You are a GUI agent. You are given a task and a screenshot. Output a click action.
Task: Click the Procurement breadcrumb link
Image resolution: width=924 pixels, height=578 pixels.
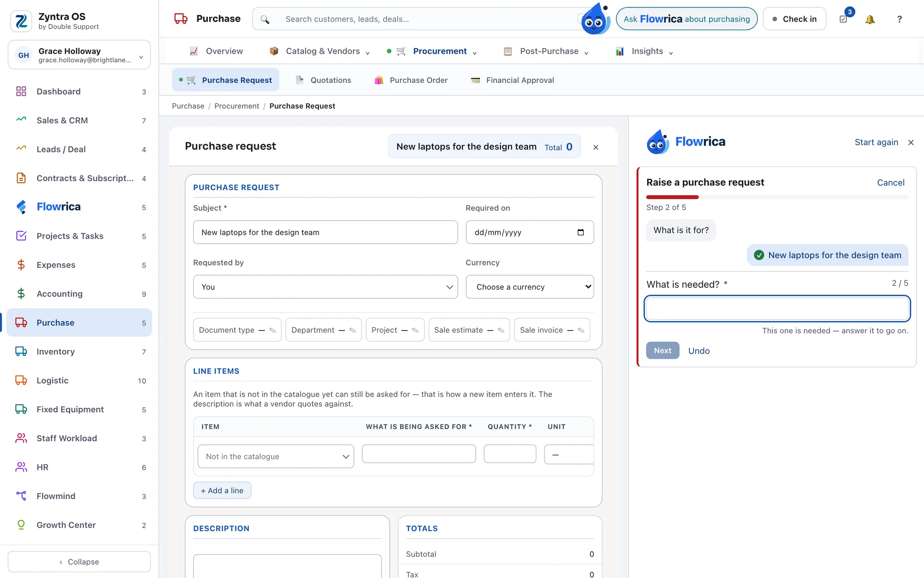[x=237, y=106]
